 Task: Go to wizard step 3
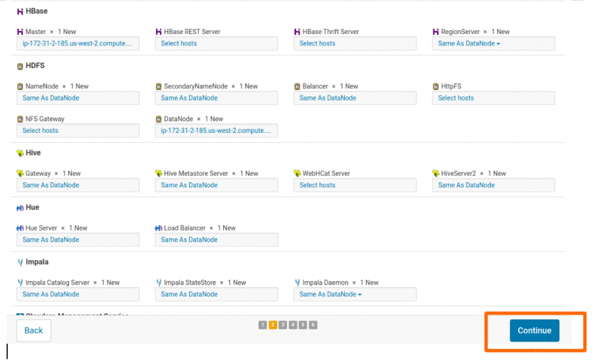click(282, 325)
